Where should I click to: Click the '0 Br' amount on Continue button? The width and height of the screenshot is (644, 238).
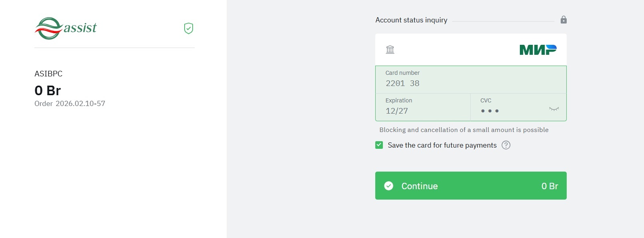pyautogui.click(x=549, y=186)
